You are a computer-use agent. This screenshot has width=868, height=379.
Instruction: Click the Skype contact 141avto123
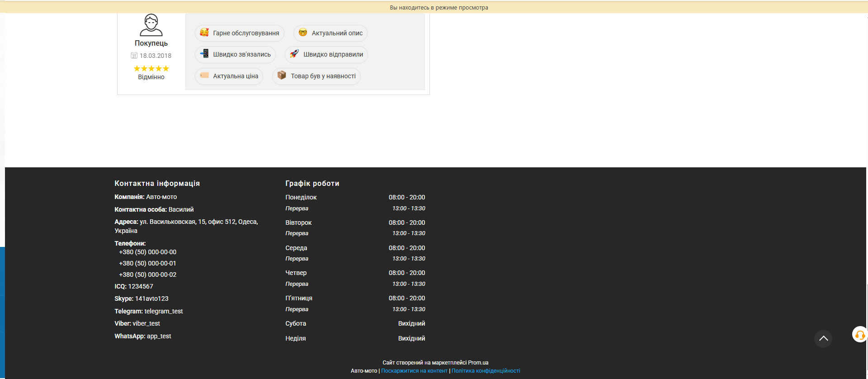(151, 298)
